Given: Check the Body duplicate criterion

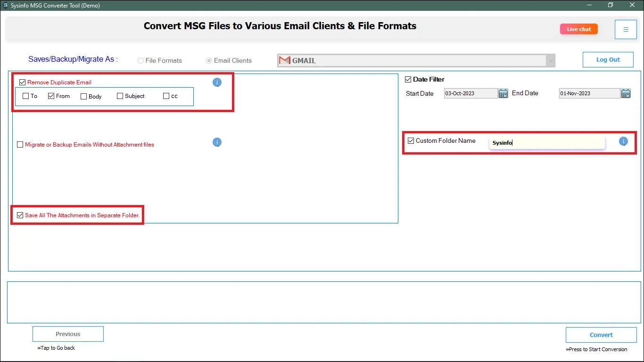Looking at the screenshot, I should point(84,97).
